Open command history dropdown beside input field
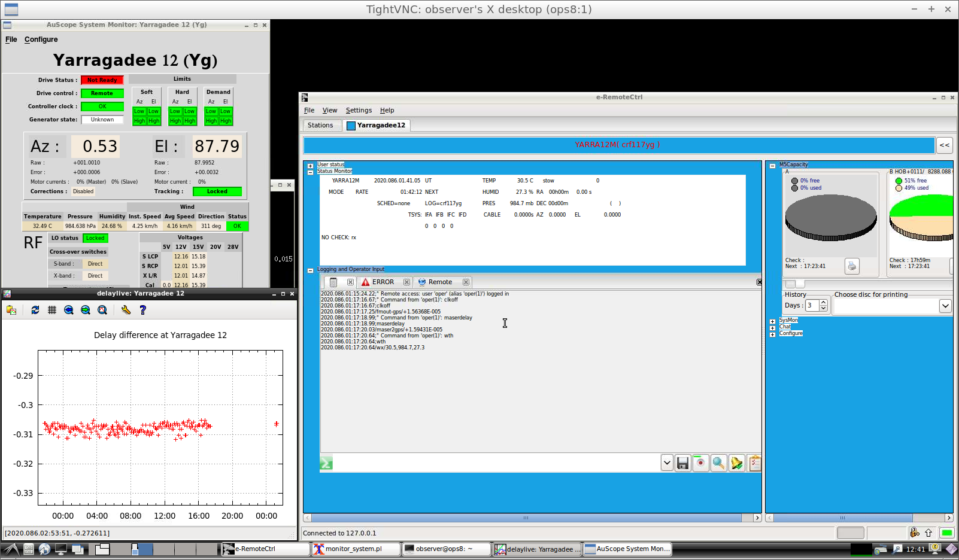The height and width of the screenshot is (560, 959). tap(667, 463)
